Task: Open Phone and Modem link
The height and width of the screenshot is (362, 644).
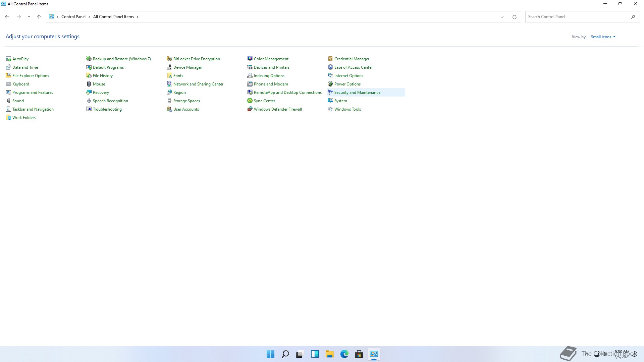Action: coord(271,84)
